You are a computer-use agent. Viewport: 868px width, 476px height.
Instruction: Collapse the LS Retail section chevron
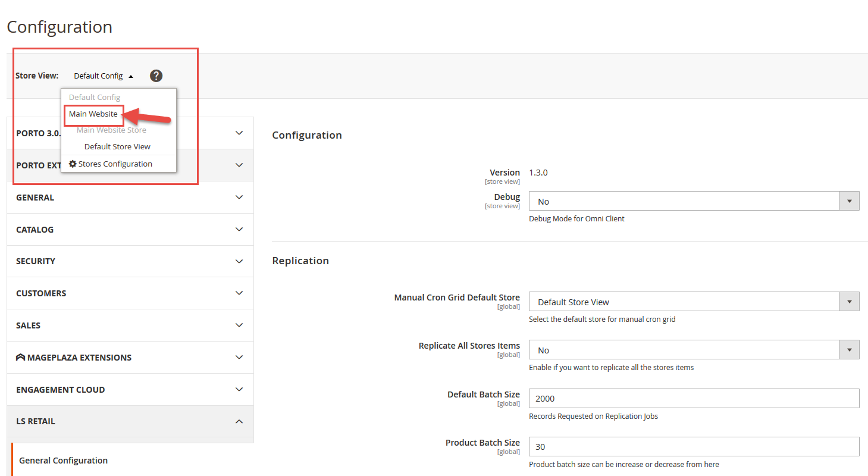[239, 421]
